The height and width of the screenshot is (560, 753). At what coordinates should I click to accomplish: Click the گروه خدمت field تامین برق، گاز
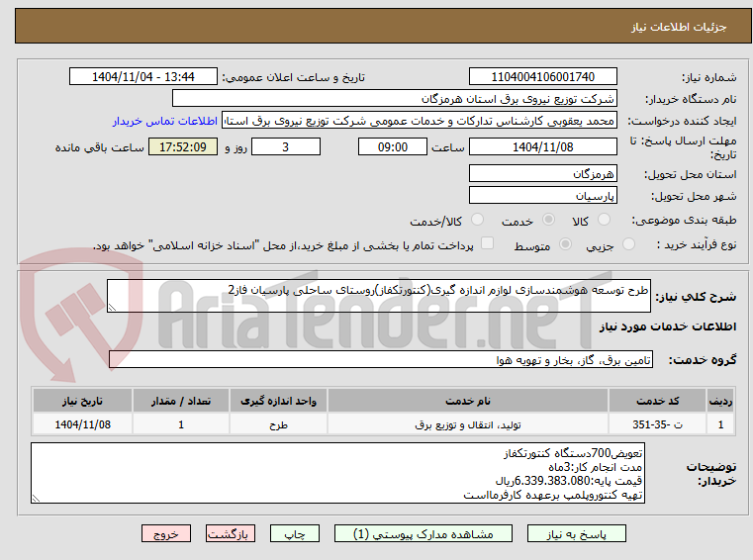[x=381, y=359]
